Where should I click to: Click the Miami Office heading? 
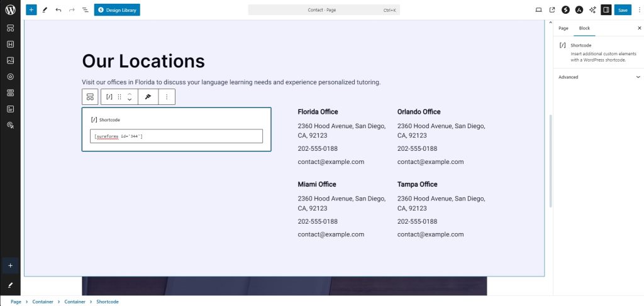[317, 184]
